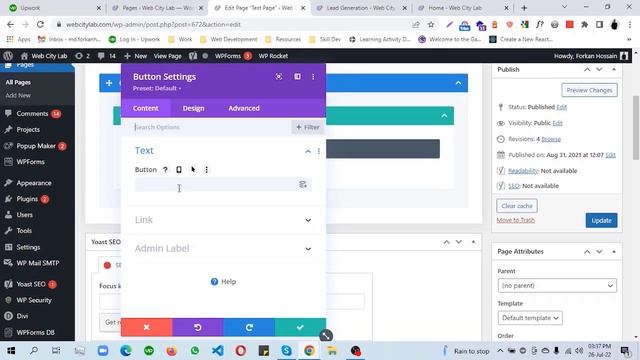640x360 pixels.
Task: Click the Search Options field
Action: click(x=212, y=127)
